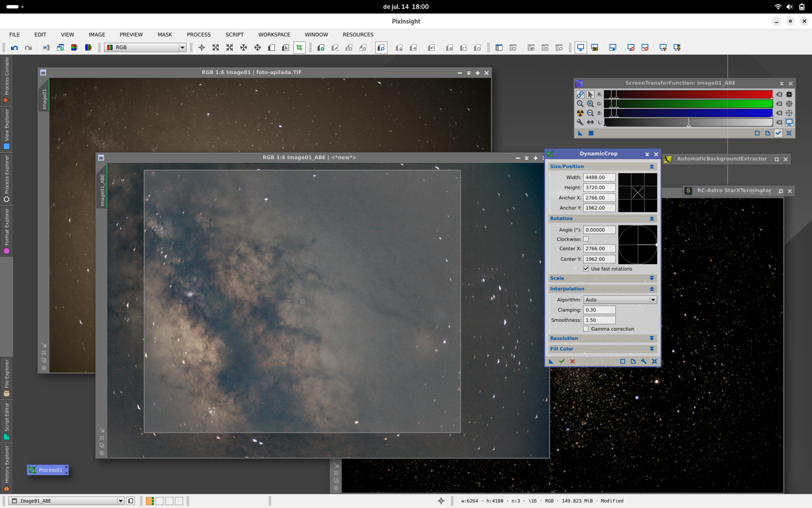This screenshot has height=508, width=812.
Task: Click the green G channel STF slider
Action: click(688, 104)
